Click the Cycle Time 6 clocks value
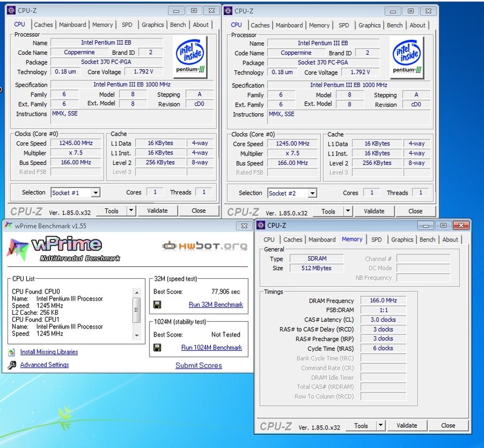The image size is (484, 448). 383,348
